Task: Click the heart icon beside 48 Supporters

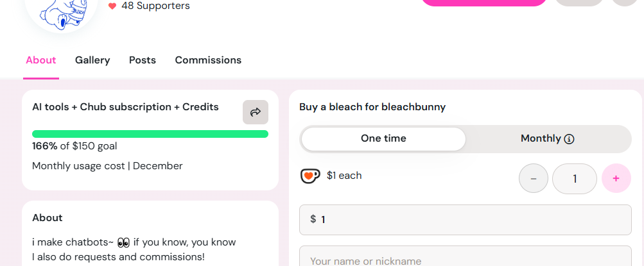Action: point(112,6)
